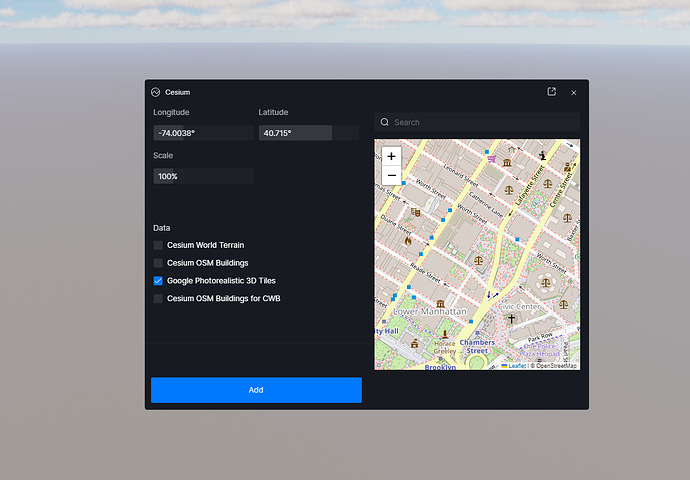Click the blue arrows marker above Civic Center

pos(492,294)
